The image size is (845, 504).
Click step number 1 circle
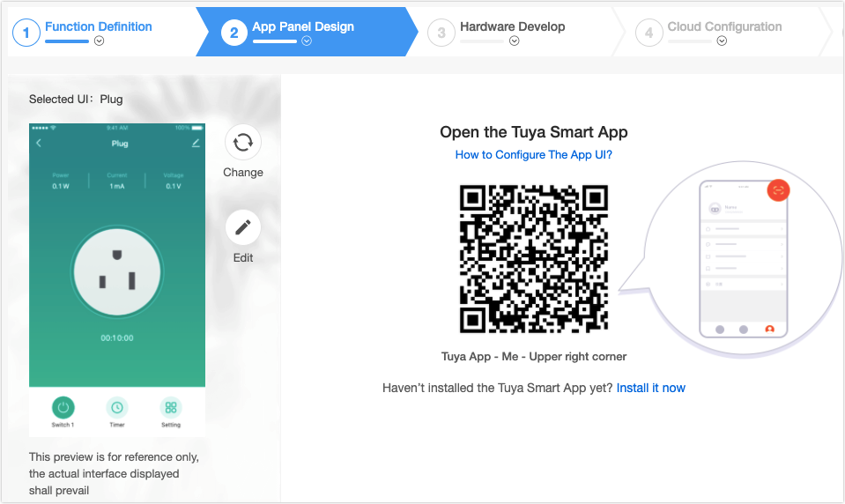point(26,33)
